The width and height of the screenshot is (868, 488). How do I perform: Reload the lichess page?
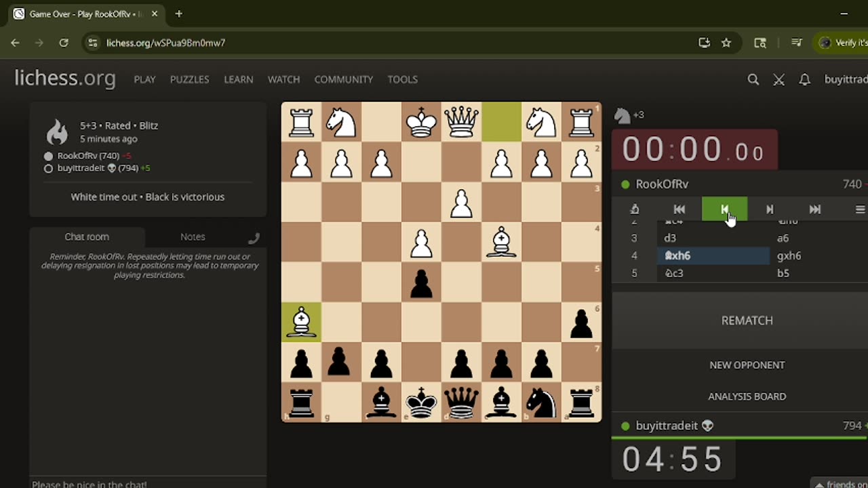(64, 43)
